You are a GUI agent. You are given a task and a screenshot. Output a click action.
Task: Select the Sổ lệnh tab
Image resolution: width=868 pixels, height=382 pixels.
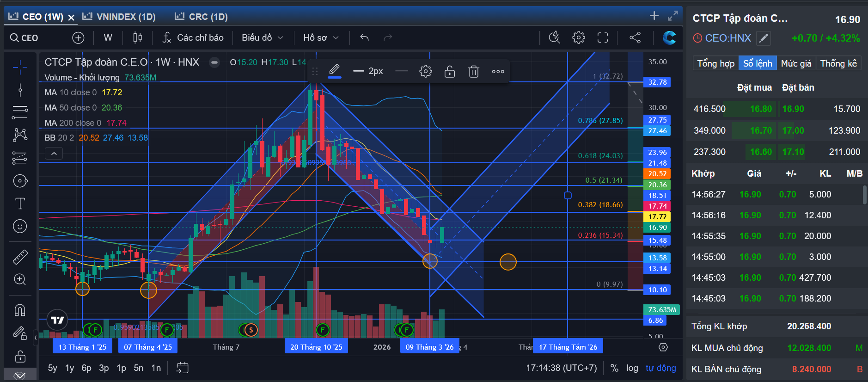click(x=758, y=63)
